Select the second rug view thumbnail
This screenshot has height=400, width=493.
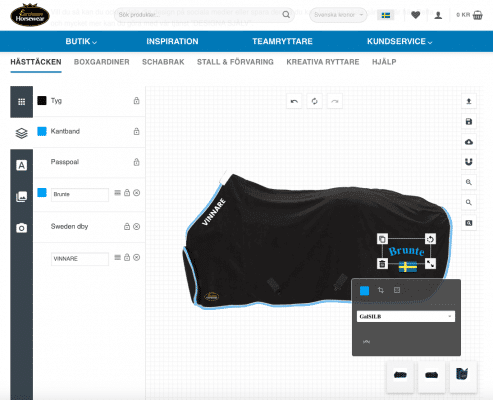click(431, 376)
